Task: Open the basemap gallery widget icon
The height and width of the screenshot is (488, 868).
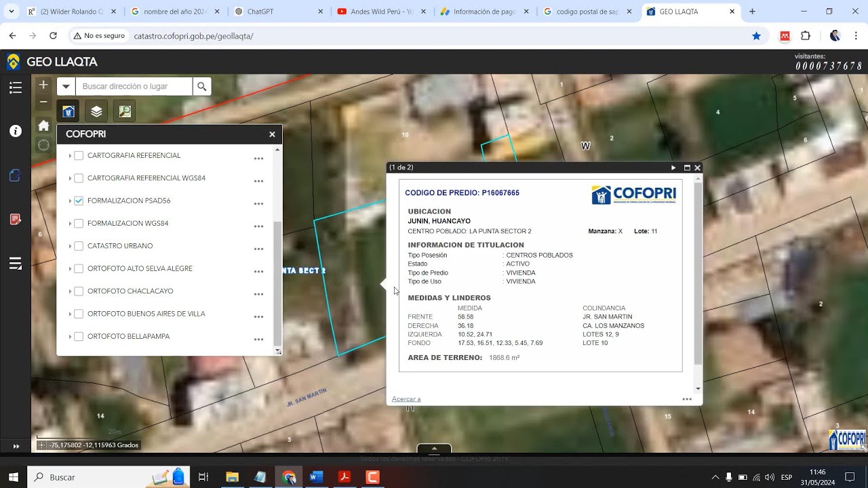Action: [125, 111]
